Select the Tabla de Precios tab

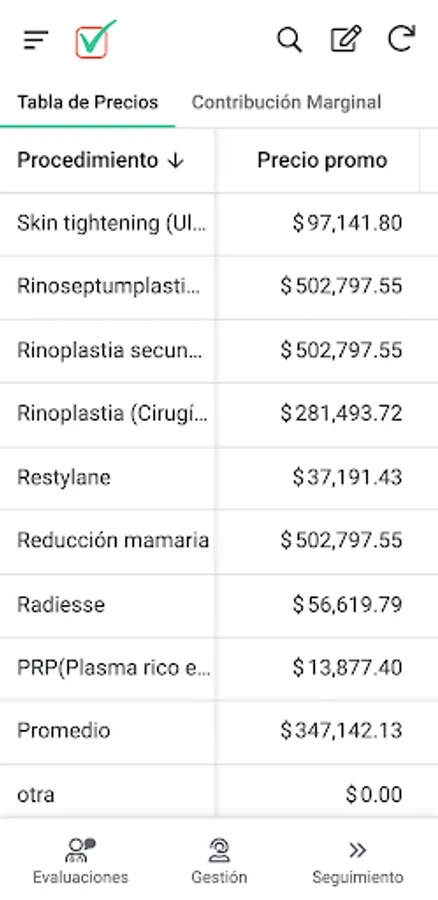87,102
